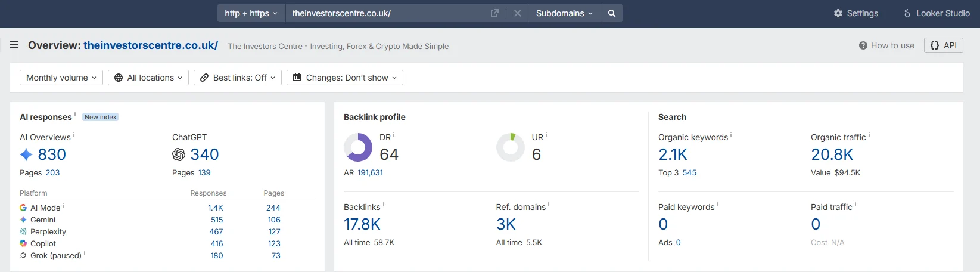The image size is (980, 272).
Task: Open the hamburger menu icon beside Overview
Action: [14, 45]
